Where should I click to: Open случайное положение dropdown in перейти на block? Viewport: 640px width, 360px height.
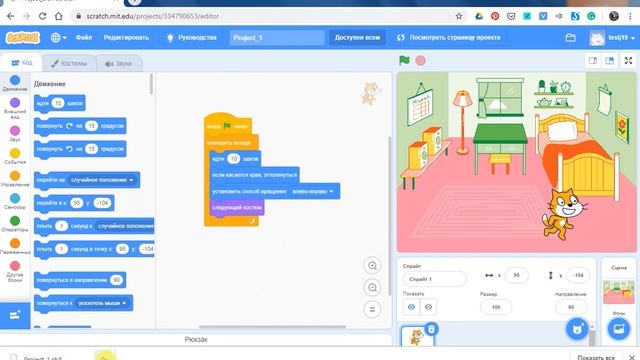point(102,180)
